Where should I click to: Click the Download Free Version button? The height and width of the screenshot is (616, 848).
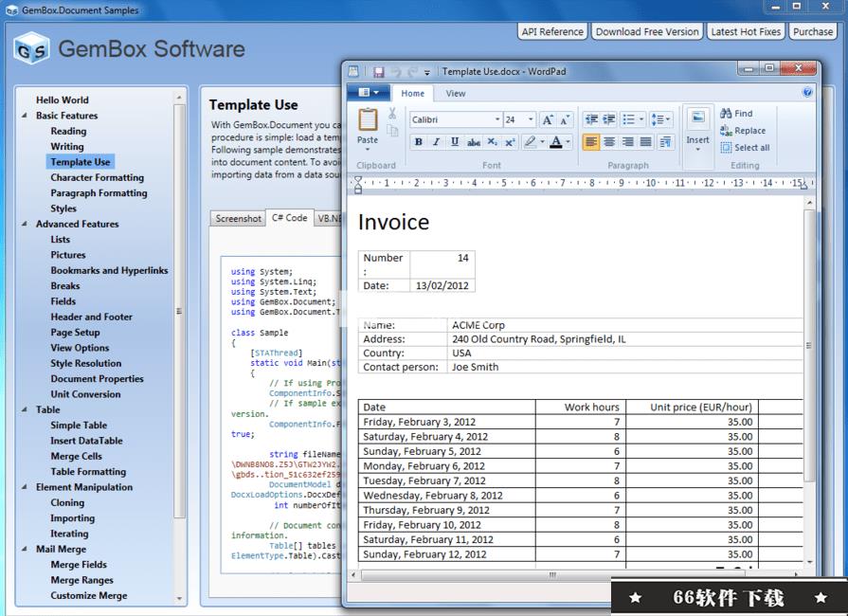pos(647,31)
